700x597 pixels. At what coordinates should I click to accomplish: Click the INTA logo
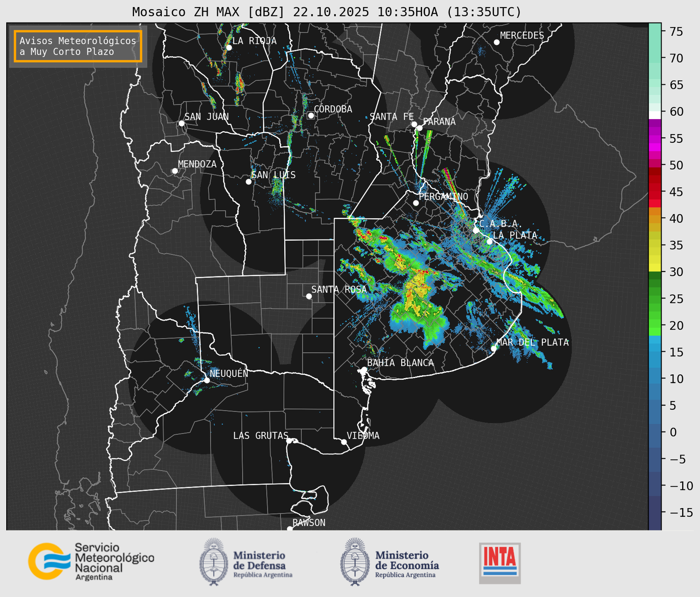click(500, 563)
